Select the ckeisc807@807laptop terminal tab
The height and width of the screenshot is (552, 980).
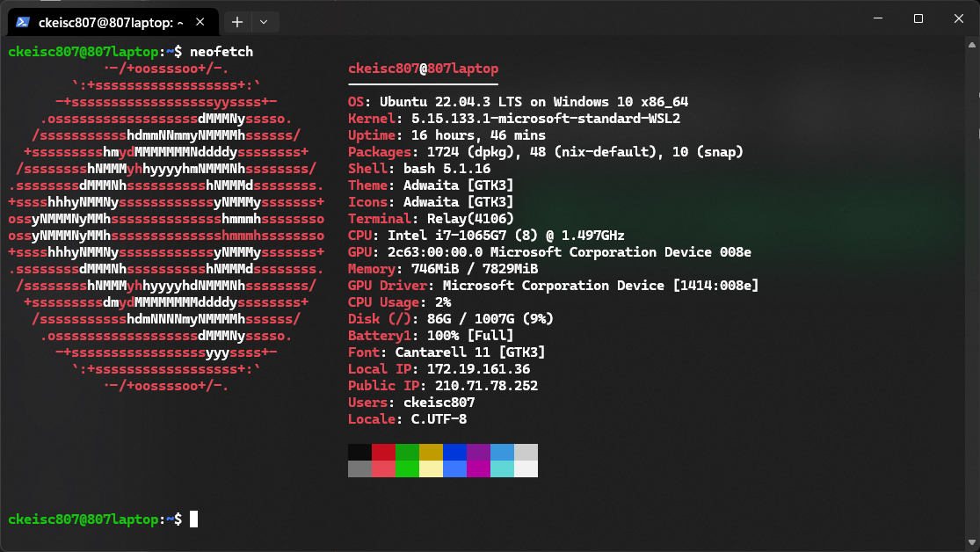(x=113, y=22)
